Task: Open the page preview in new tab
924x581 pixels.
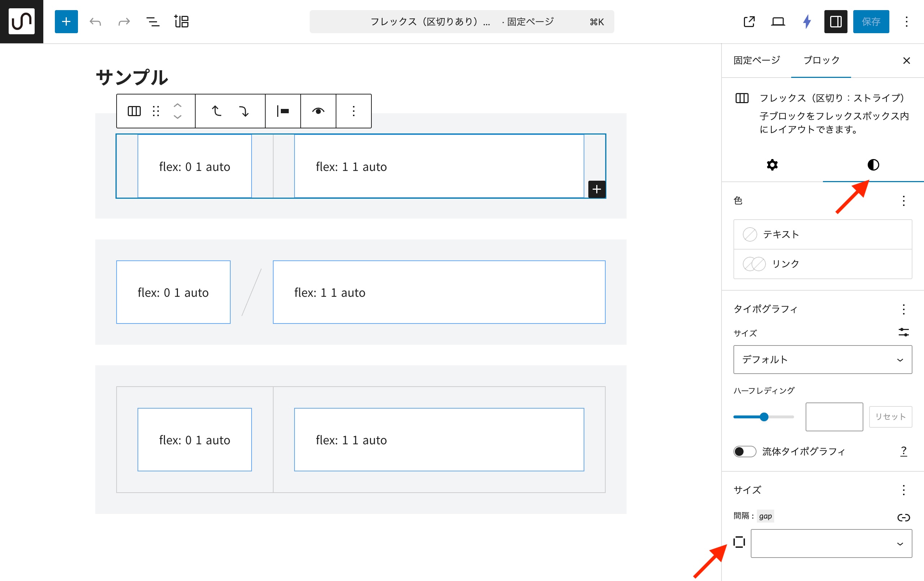Action: (749, 22)
